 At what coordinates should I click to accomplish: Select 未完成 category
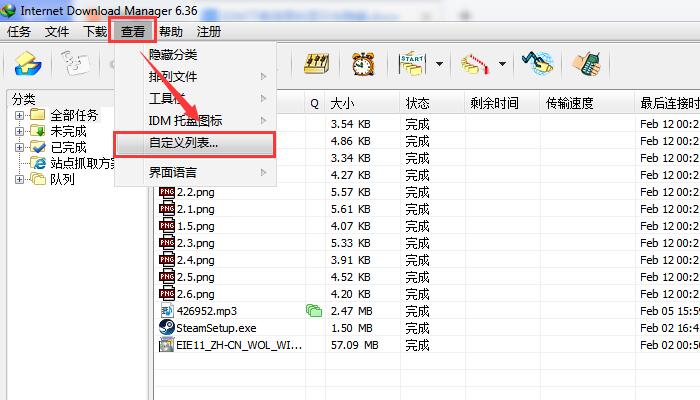tap(68, 131)
